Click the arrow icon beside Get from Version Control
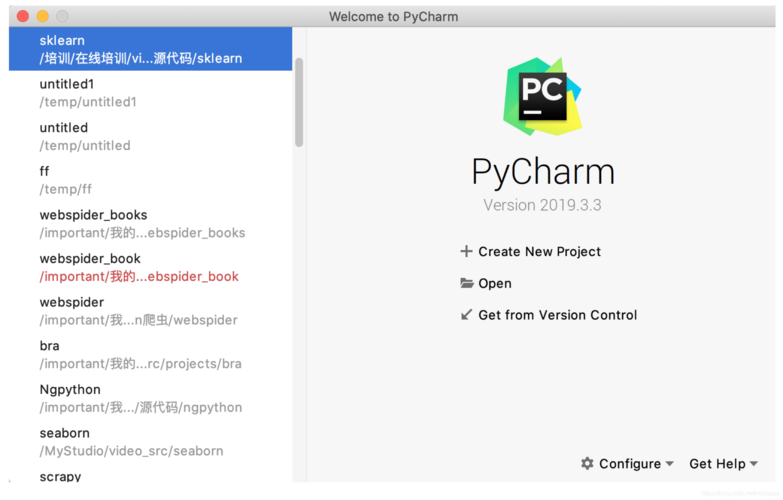The height and width of the screenshot is (500, 783). (x=466, y=315)
